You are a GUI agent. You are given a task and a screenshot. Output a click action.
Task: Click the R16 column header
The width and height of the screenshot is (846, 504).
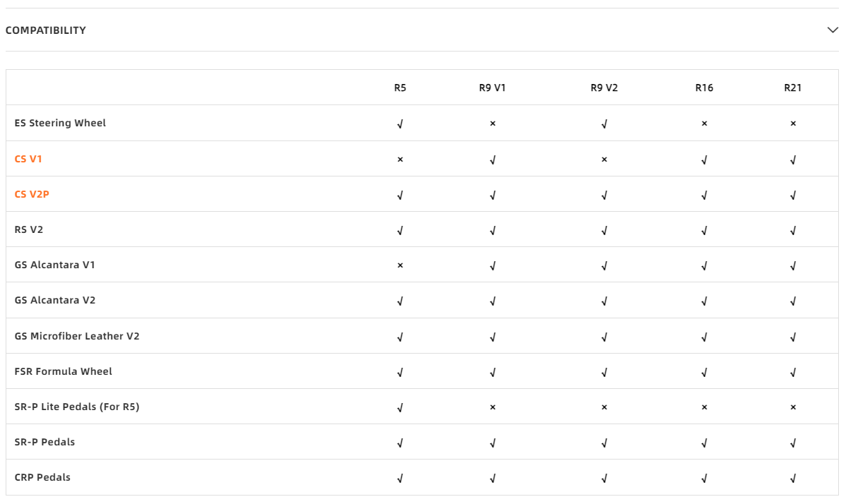[x=704, y=88]
